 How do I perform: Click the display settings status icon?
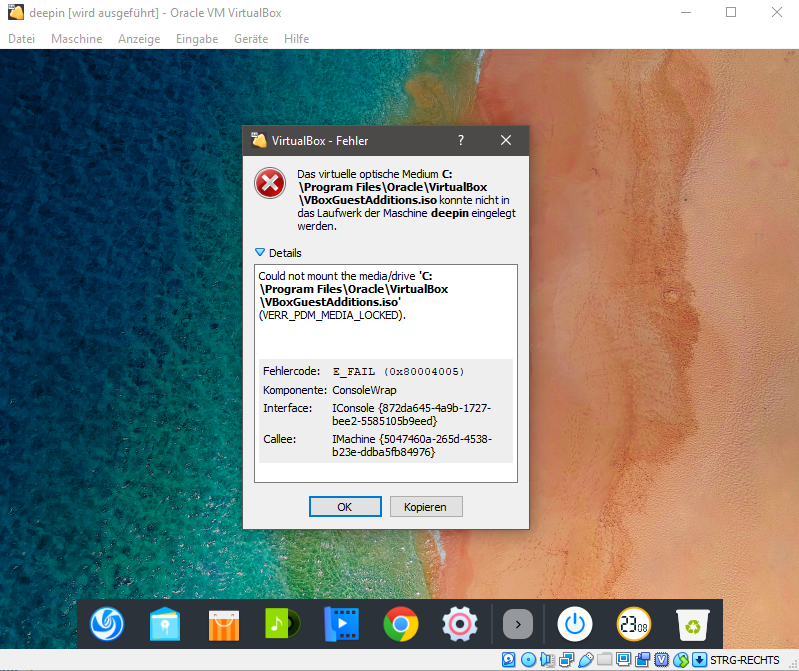[x=623, y=659]
